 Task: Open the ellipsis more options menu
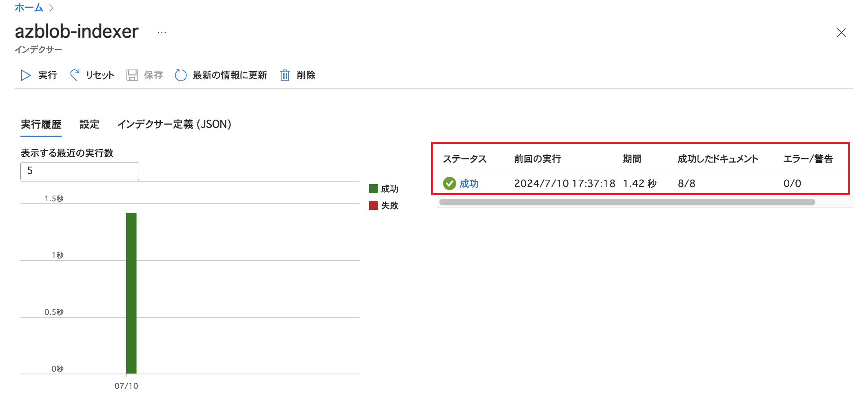(162, 33)
